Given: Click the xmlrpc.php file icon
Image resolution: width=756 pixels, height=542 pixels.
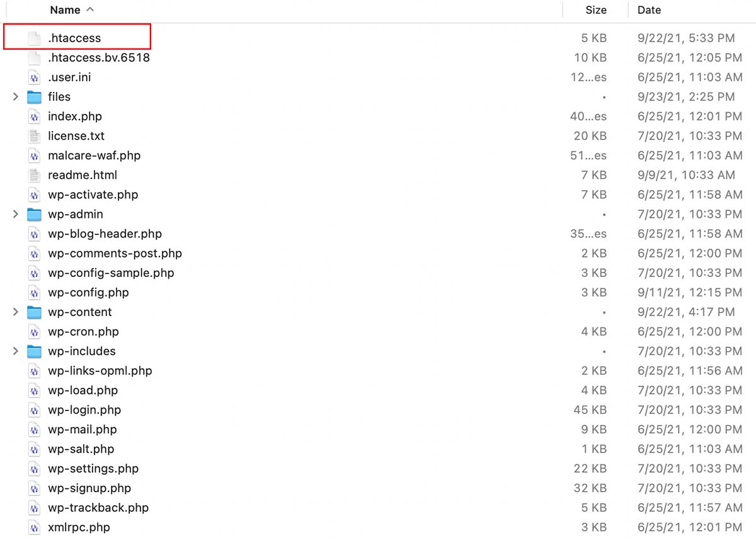Looking at the screenshot, I should click(34, 526).
